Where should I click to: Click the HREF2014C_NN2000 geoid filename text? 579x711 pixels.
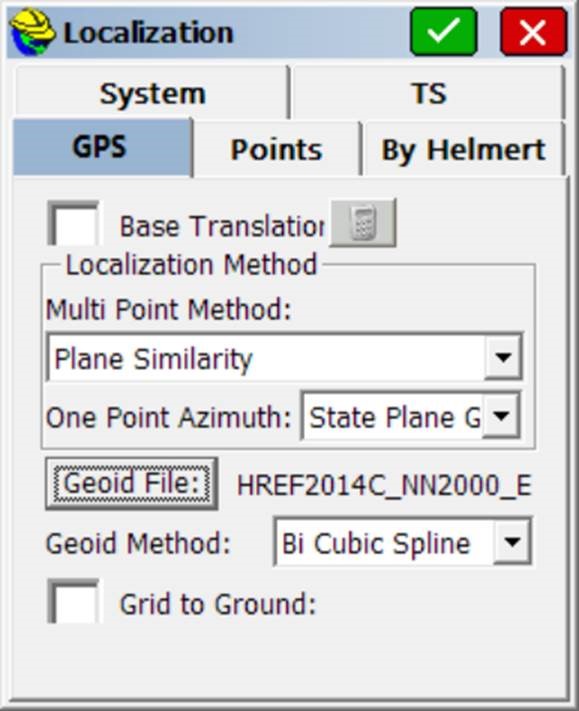tap(384, 486)
